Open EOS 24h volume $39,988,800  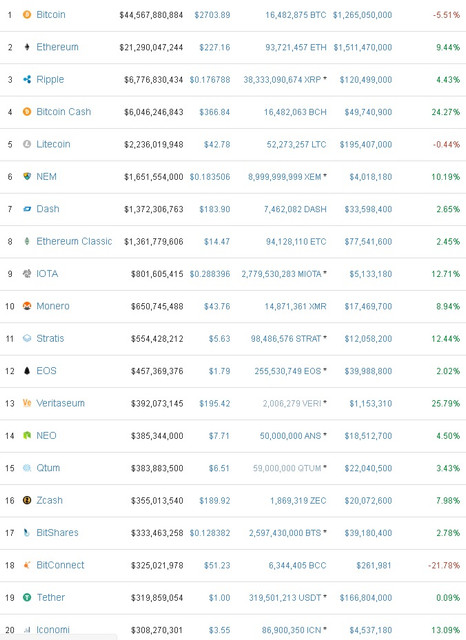tap(368, 371)
